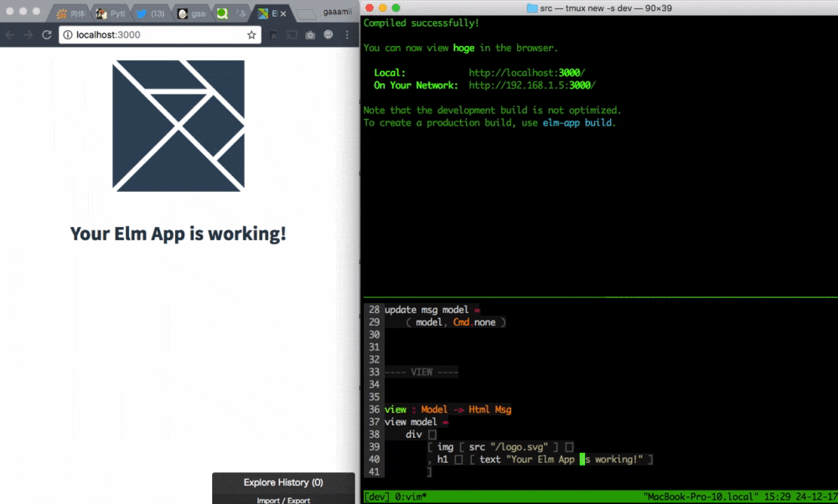Viewport: 838px width, 504px height.
Task: Click the gaaamii profile button in Chrome
Action: [x=337, y=11]
